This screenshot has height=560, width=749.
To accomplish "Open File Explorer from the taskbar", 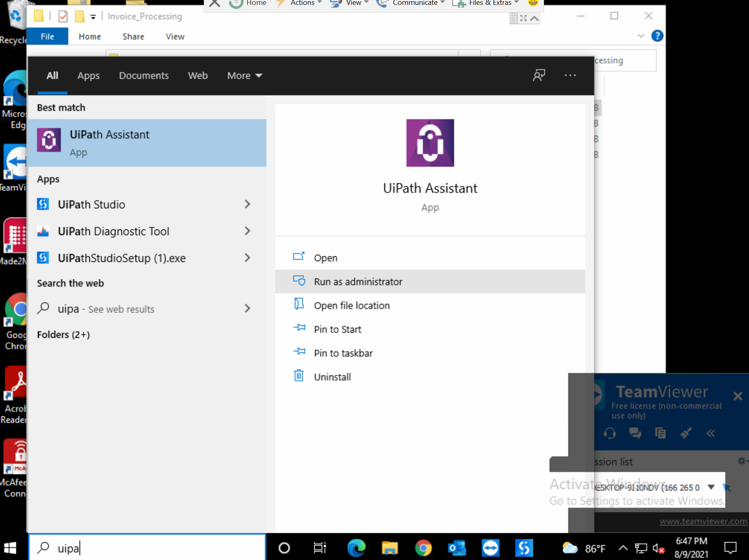I will pyautogui.click(x=390, y=548).
